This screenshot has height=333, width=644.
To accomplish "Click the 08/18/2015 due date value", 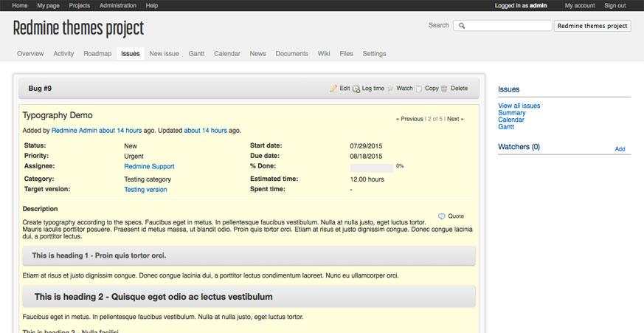I will coord(366,157).
